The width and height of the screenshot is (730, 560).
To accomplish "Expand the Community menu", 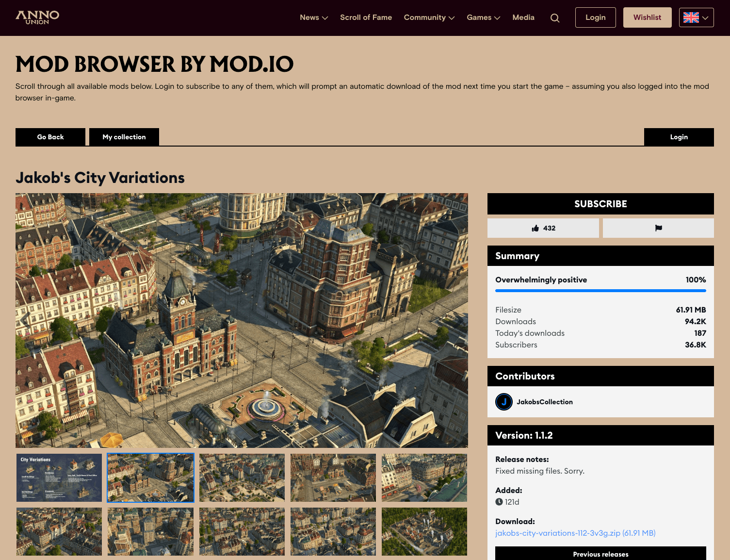I will [x=429, y=17].
